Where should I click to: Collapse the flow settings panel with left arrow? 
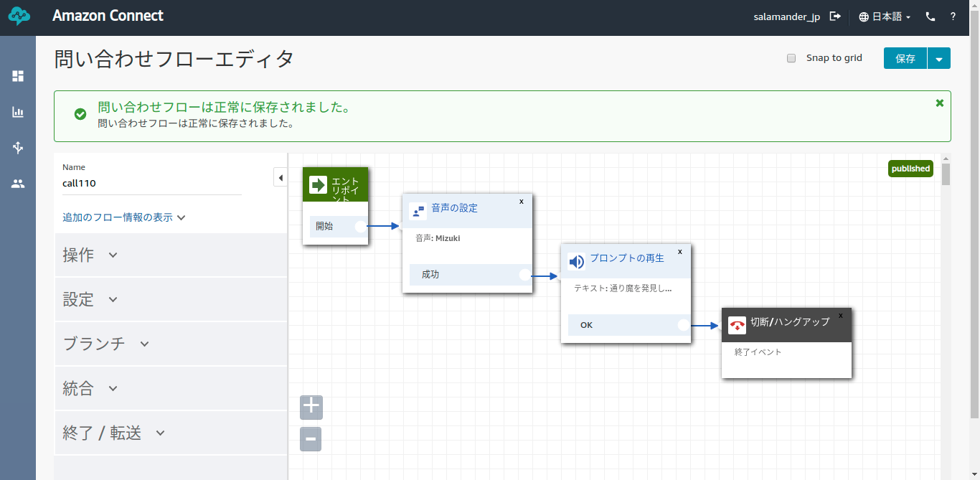(280, 177)
